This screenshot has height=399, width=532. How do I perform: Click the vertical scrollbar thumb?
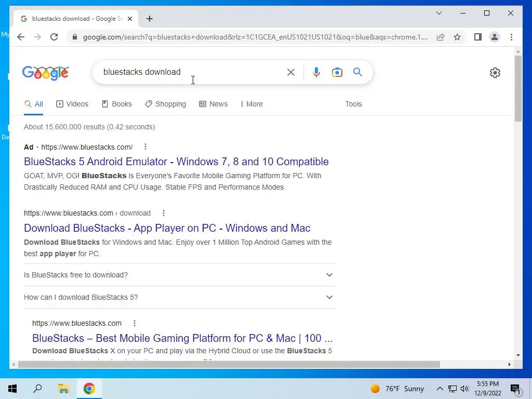[x=518, y=88]
